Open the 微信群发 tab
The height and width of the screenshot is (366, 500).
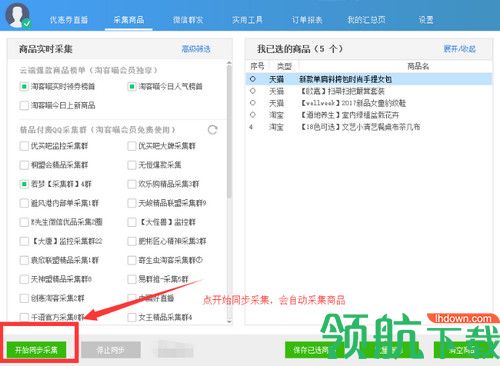[188, 20]
